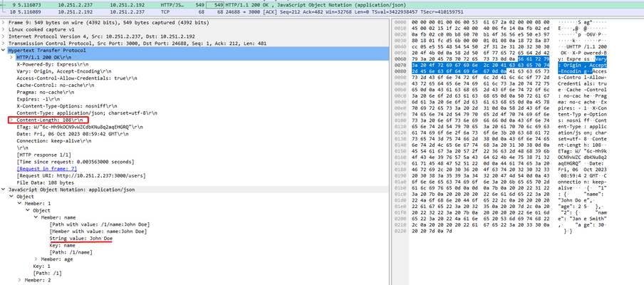
Task: Select the Cache-Control: no-cache line
Action: point(55,85)
